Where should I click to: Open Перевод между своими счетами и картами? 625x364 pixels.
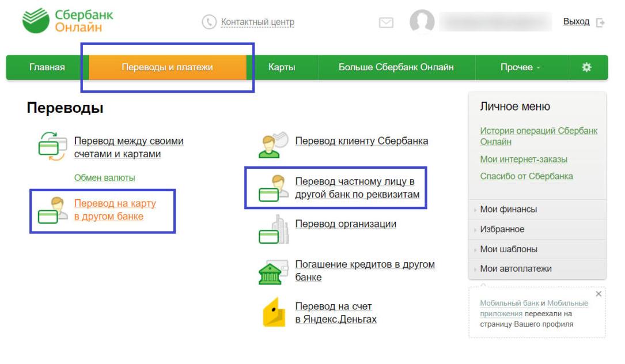pos(129,147)
